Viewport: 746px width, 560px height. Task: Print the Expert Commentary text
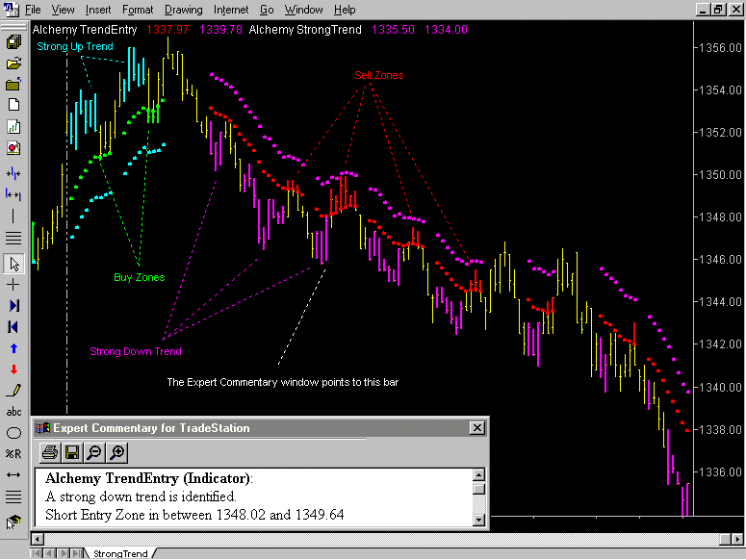pyautogui.click(x=50, y=452)
